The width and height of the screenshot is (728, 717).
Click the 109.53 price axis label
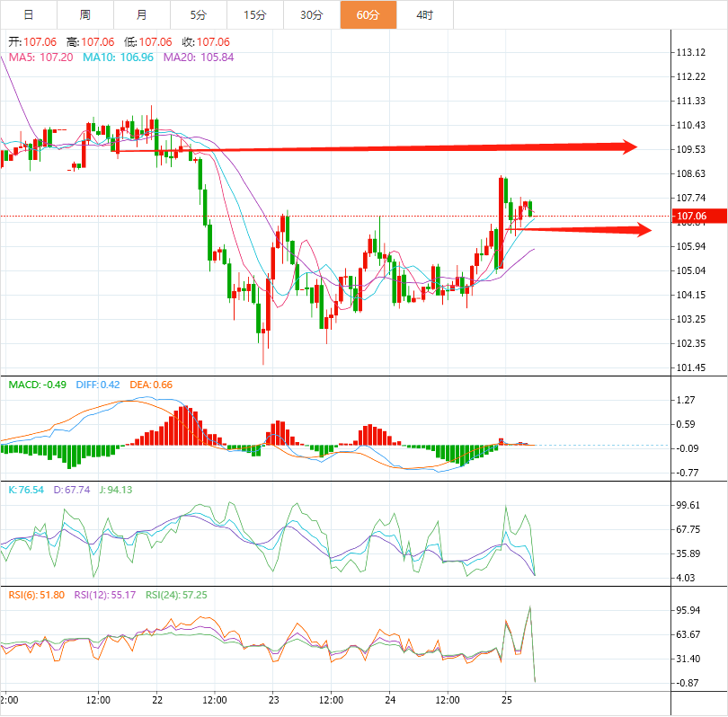691,149
